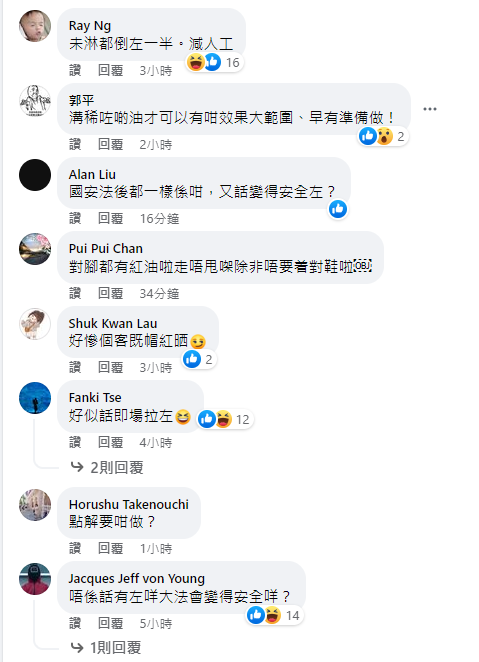479x662 pixels.
Task: Open reaction list on Fanki Tse's comment
Action: (x=225, y=419)
